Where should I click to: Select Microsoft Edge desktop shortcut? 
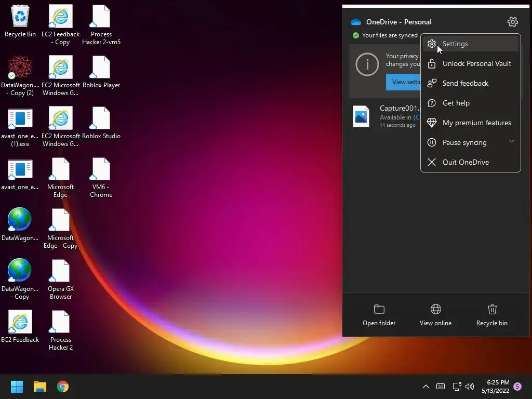pyautogui.click(x=60, y=178)
